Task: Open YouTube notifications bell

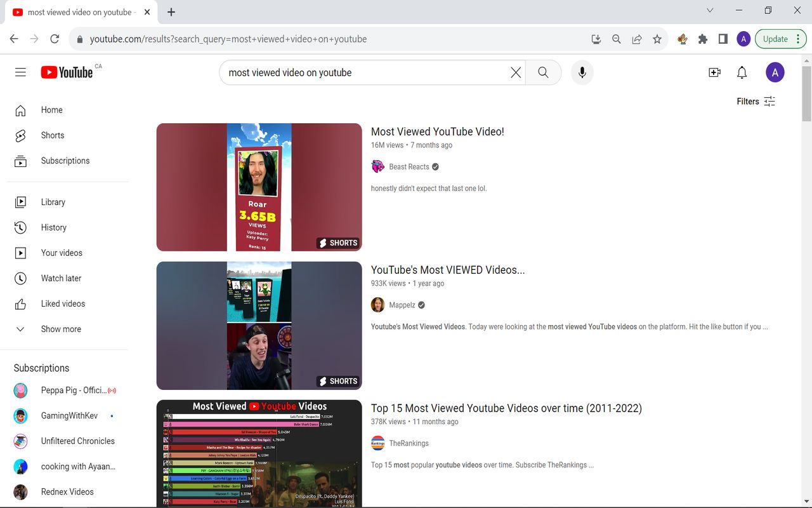Action: (742, 72)
